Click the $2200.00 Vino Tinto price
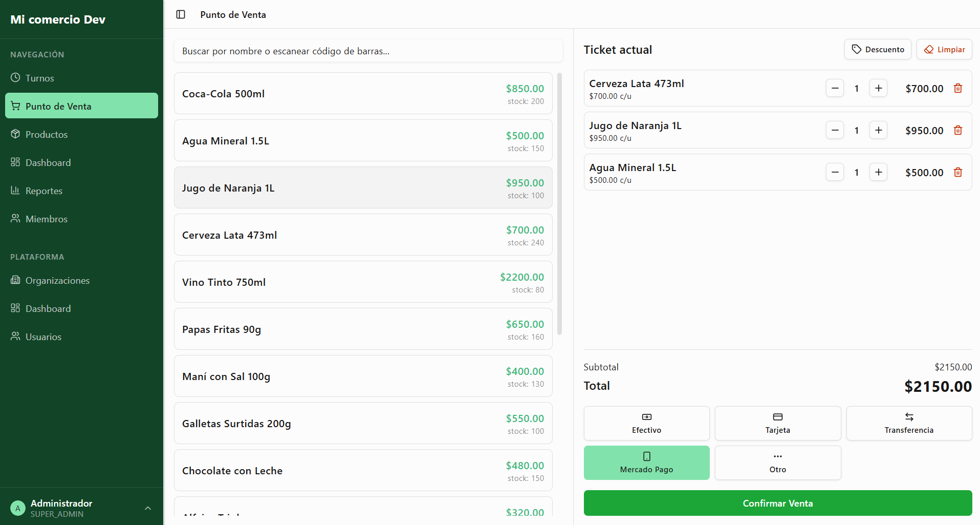 [x=522, y=277]
